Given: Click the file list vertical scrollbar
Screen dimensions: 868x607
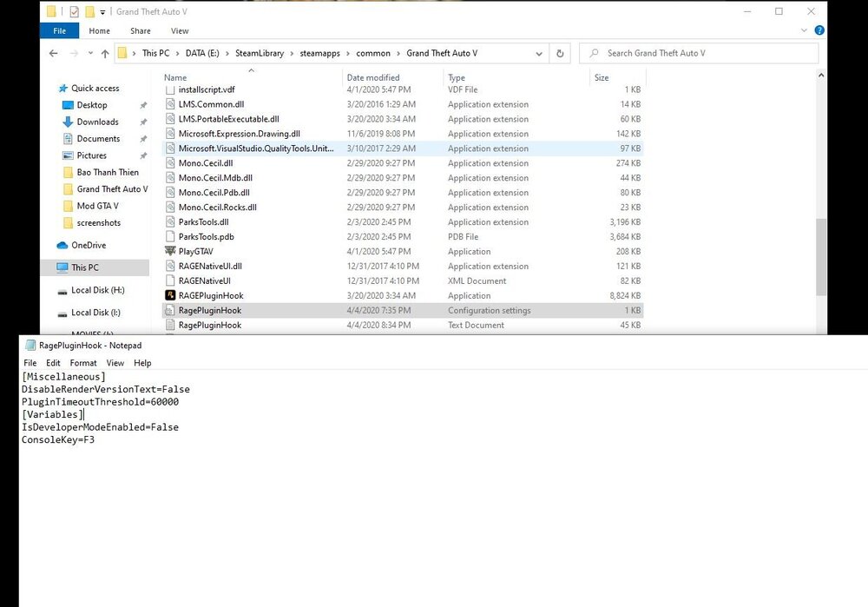Looking at the screenshot, I should click(x=820, y=261).
